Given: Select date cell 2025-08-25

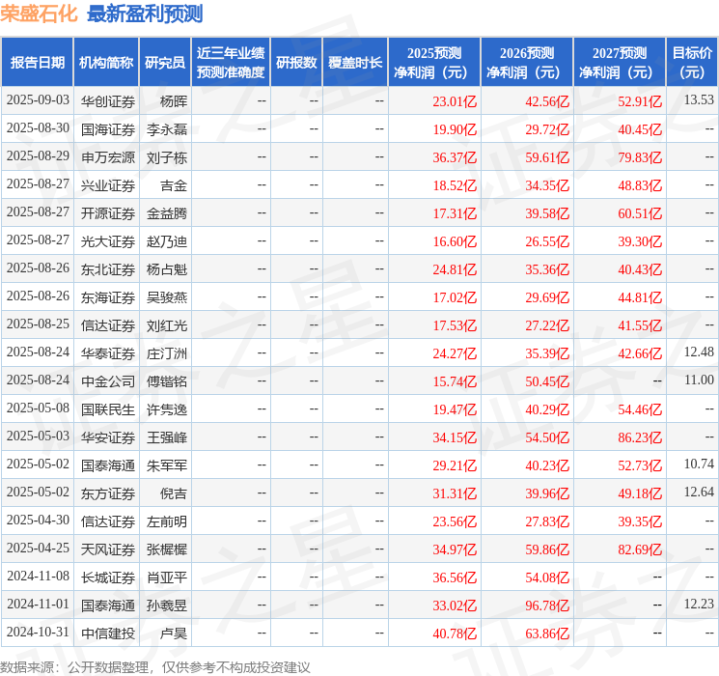Looking at the screenshot, I should click(38, 324).
